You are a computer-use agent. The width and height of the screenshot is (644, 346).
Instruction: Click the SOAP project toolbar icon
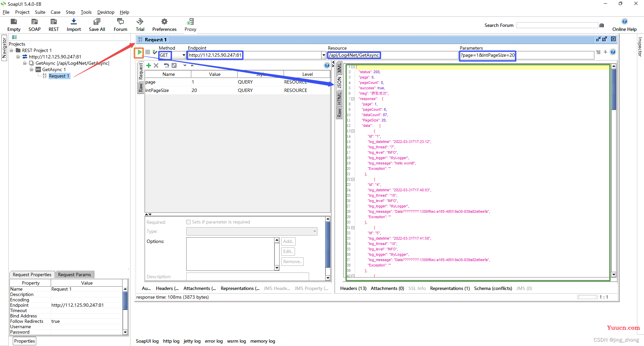click(34, 25)
